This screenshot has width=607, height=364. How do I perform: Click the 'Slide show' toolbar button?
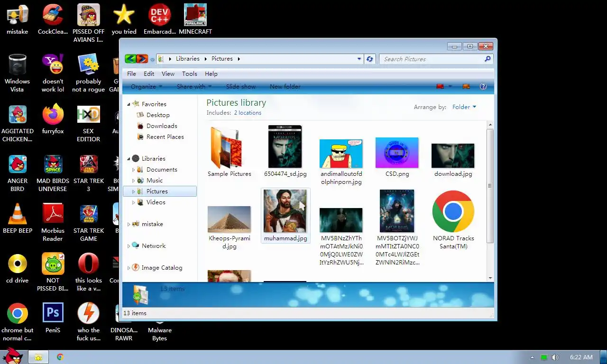[241, 86]
